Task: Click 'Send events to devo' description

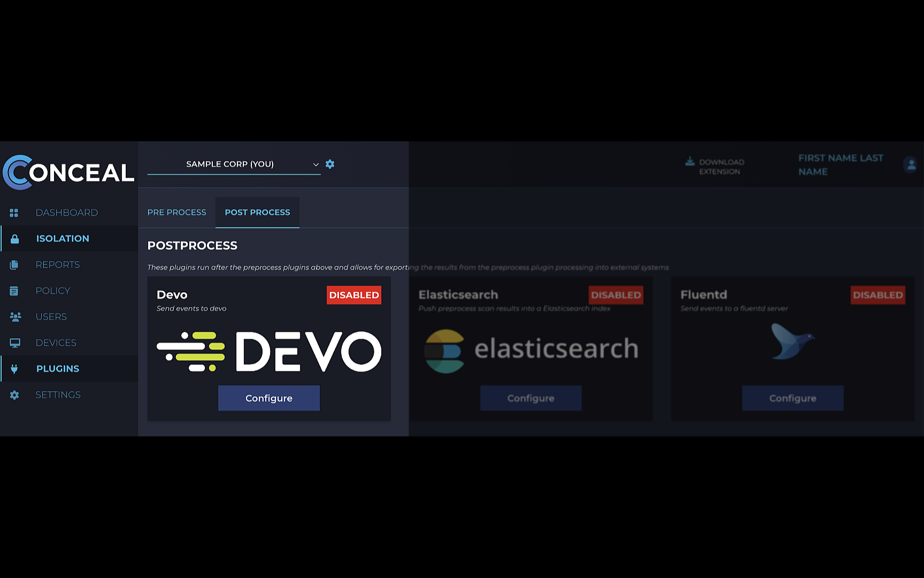Action: tap(191, 309)
